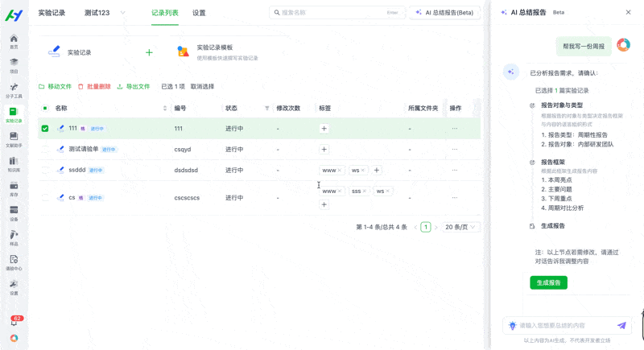The height and width of the screenshot is (350, 644).
Task: Open record named ssddd
Action: pos(77,170)
